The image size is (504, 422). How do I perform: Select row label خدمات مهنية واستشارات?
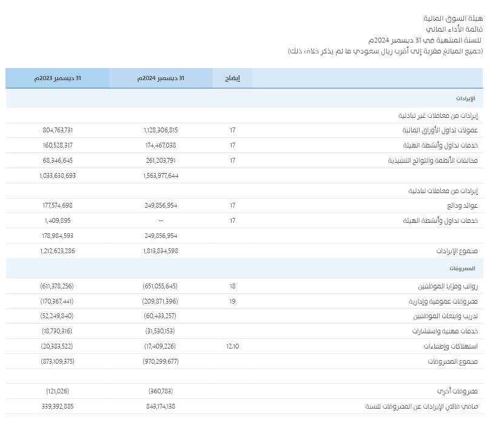[445, 332]
